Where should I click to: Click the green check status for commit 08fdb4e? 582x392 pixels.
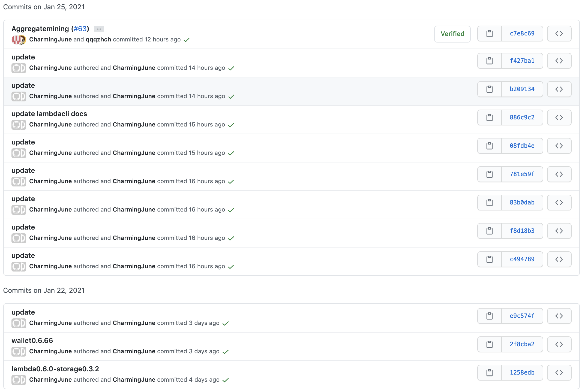pos(231,153)
